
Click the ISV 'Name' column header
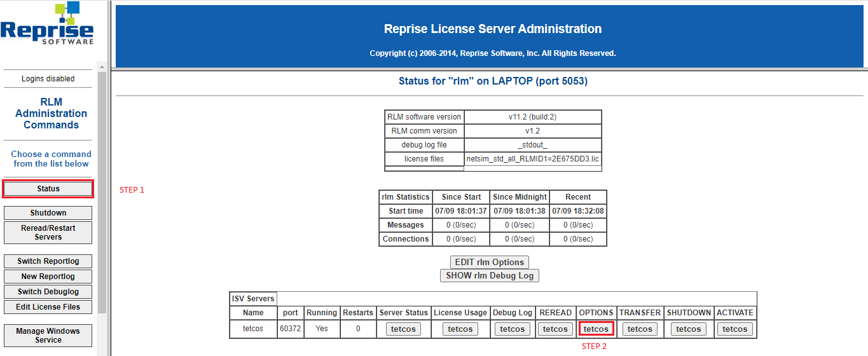coord(253,313)
